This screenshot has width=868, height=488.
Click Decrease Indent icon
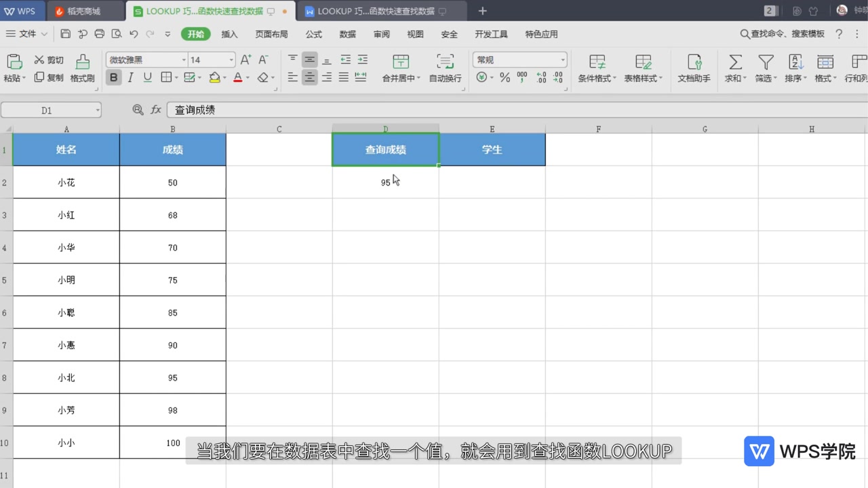(346, 60)
